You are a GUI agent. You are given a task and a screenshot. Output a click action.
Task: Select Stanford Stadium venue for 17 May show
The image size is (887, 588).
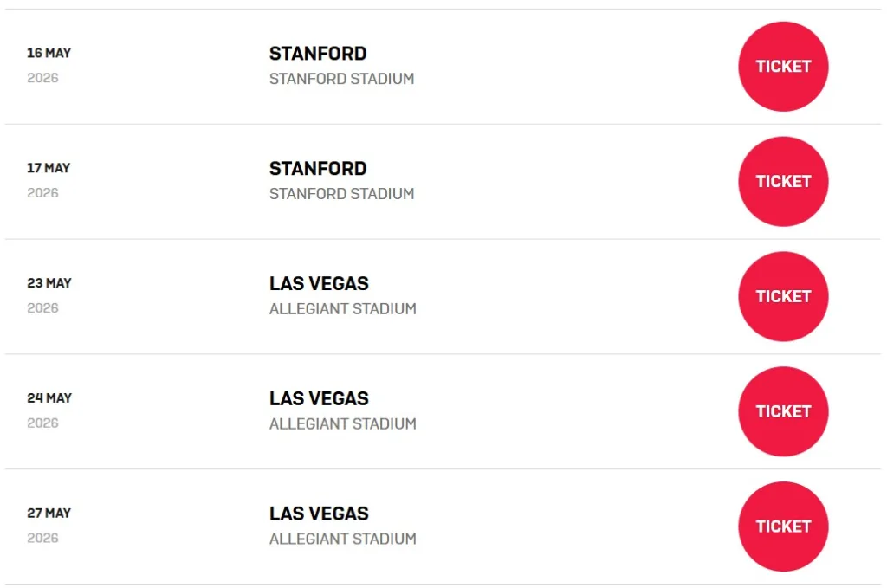point(341,194)
